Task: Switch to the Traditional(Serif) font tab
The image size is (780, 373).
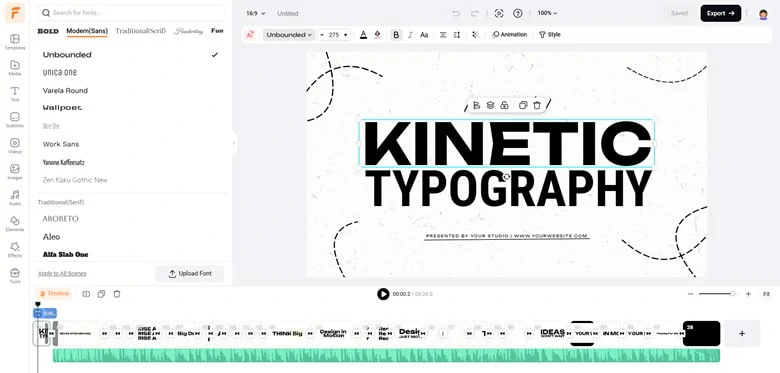Action: click(141, 31)
